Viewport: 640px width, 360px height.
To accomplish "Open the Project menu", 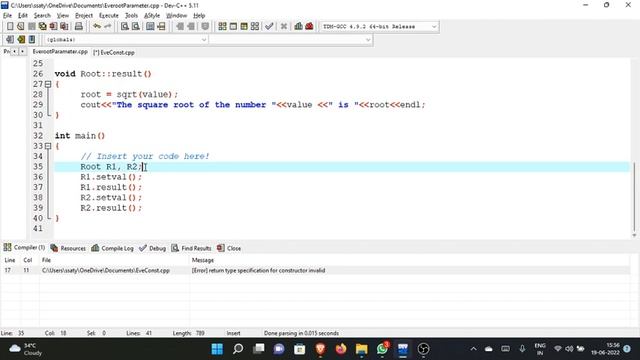I will (x=84, y=16).
